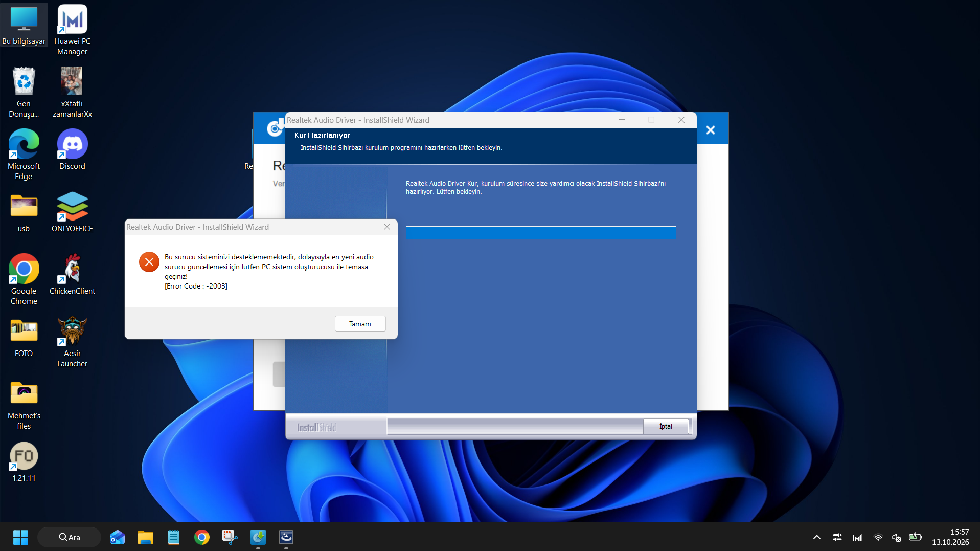The image size is (980, 551).
Task: Select the usb folder on desktop
Action: [24, 213]
